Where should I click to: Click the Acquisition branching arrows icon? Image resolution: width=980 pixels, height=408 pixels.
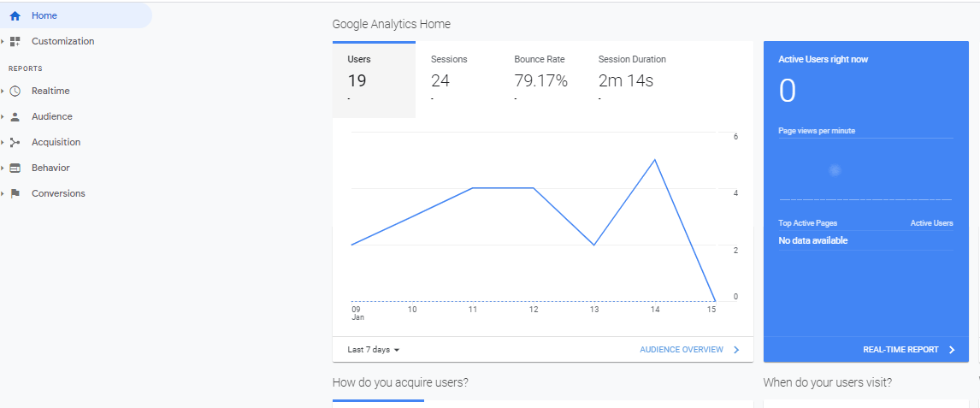15,143
